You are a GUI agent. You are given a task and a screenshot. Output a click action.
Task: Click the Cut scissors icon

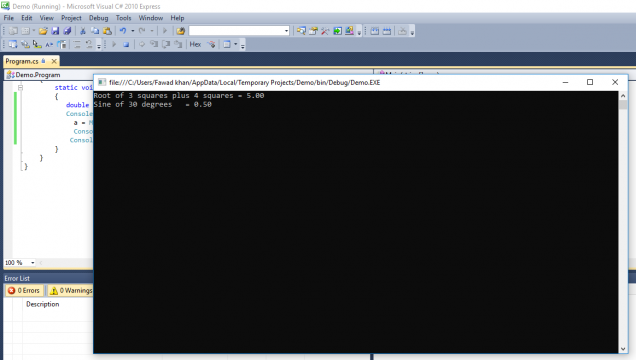point(83,31)
